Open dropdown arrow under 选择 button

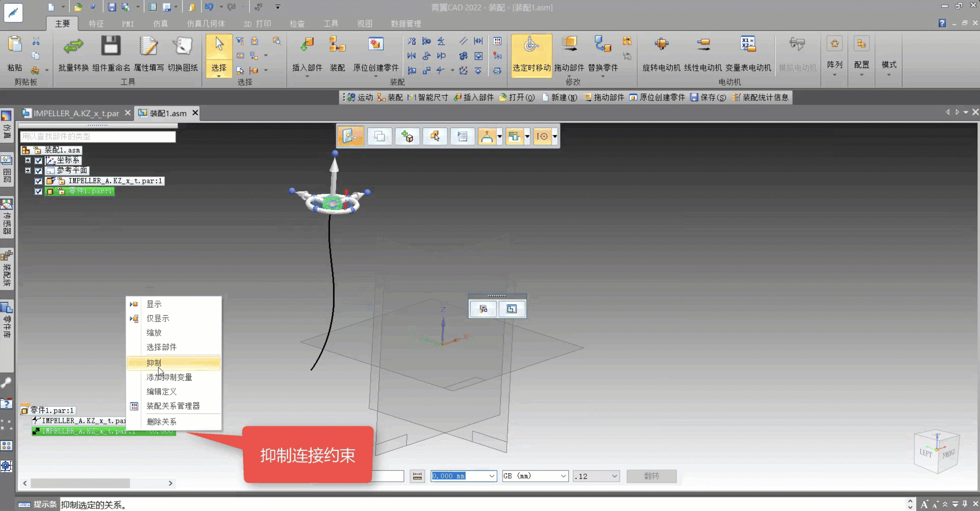point(219,76)
